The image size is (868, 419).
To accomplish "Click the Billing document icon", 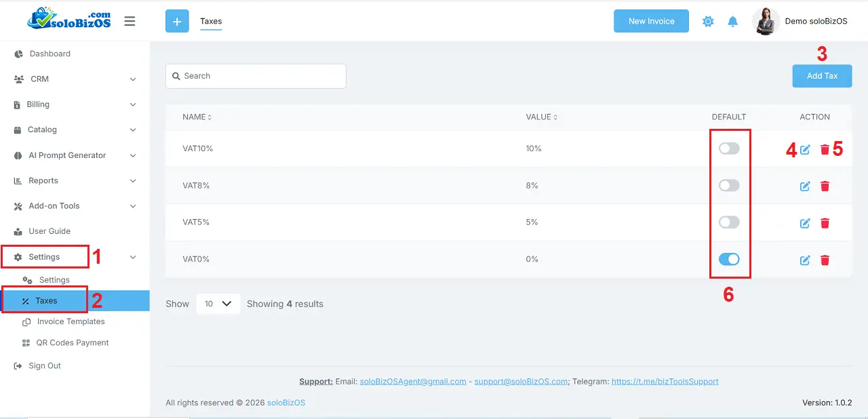I will 18,104.
